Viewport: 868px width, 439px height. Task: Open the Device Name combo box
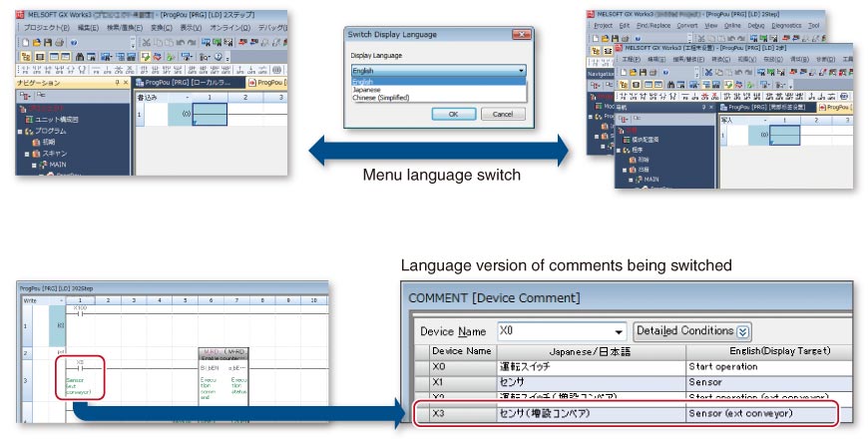point(620,331)
